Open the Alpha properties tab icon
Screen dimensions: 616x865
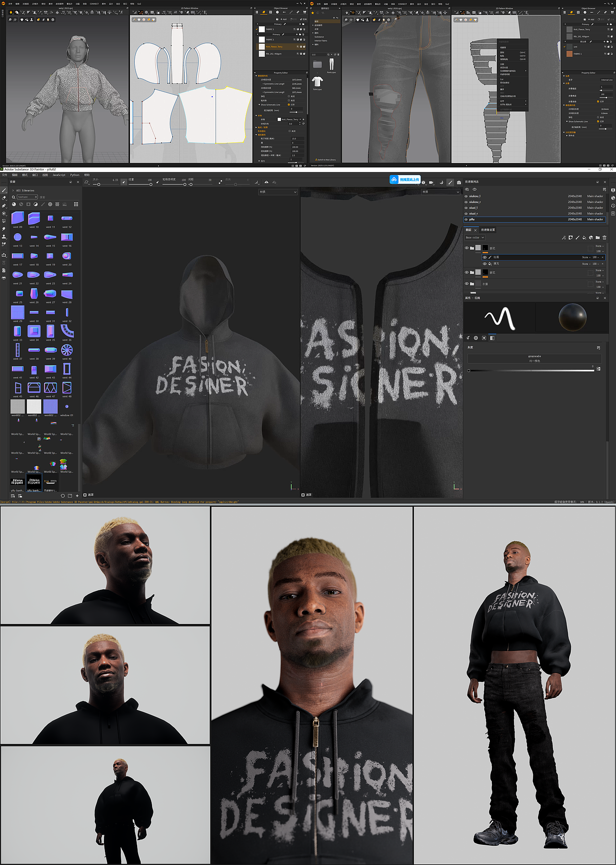(x=476, y=338)
